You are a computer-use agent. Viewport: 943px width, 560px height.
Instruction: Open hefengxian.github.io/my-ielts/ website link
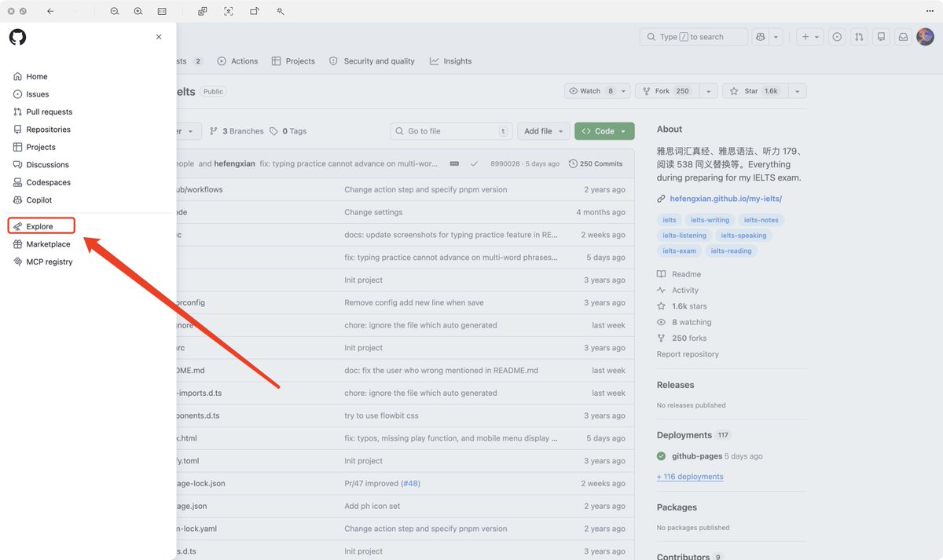click(x=725, y=199)
